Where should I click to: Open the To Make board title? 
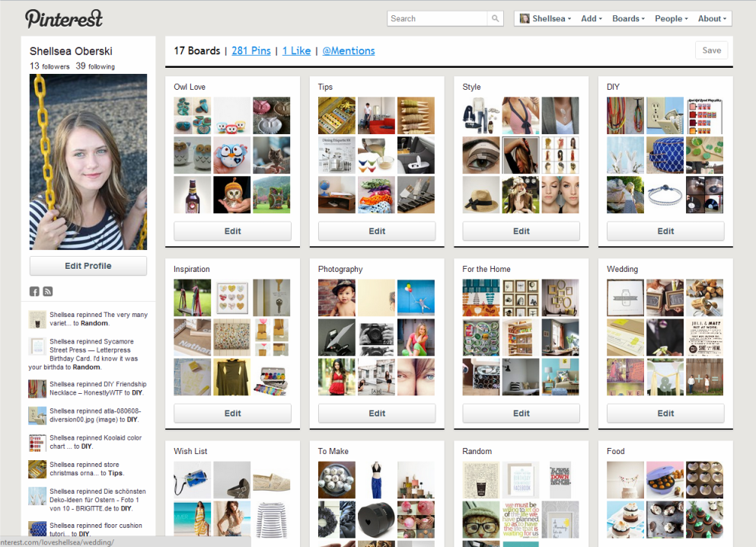[x=333, y=452]
